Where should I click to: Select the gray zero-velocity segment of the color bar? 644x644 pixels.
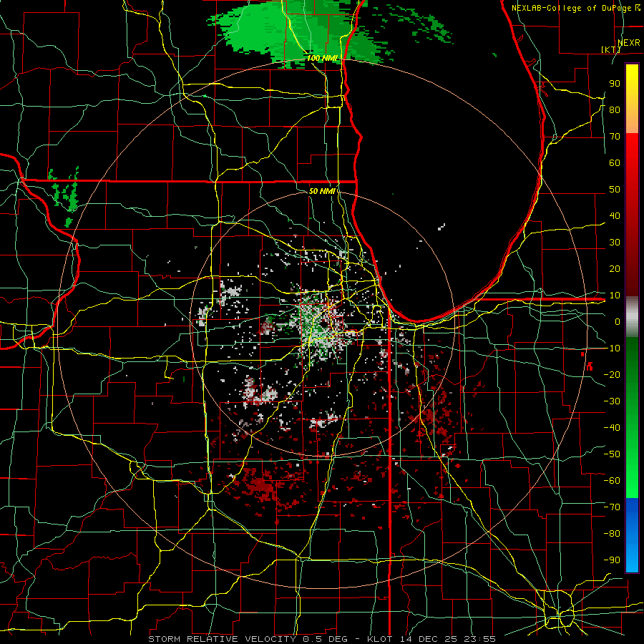(632, 316)
